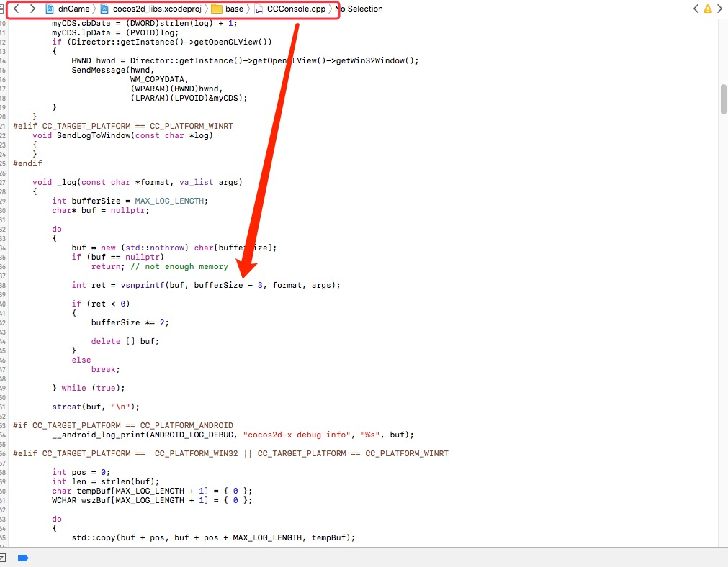The height and width of the screenshot is (567, 728).
Task: Click 'buf = new (std::nothrow) char' line
Action: pyautogui.click(x=174, y=248)
